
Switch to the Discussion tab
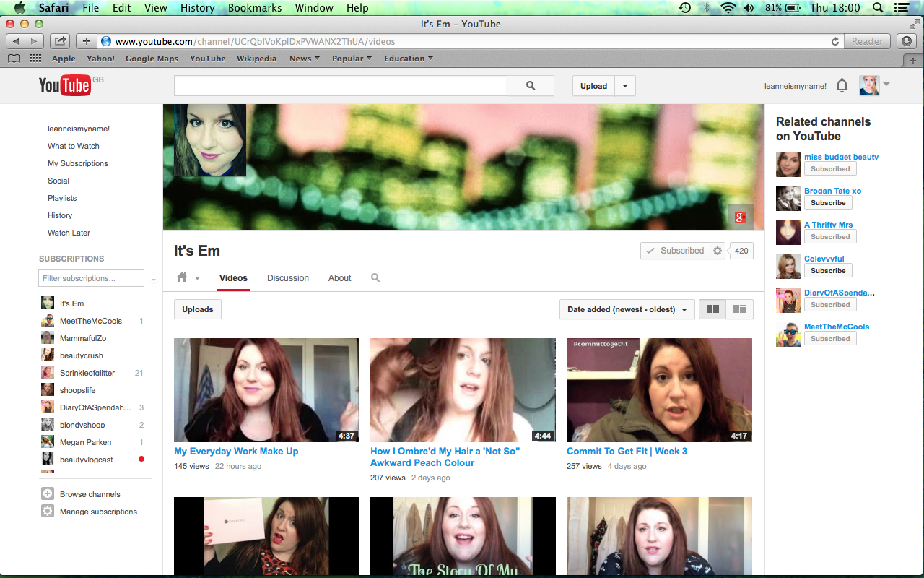point(288,278)
